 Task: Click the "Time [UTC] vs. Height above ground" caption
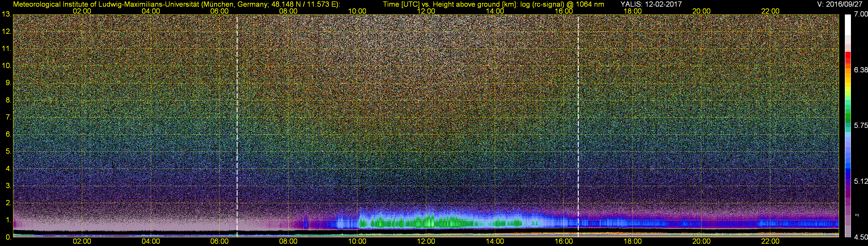click(x=494, y=4)
